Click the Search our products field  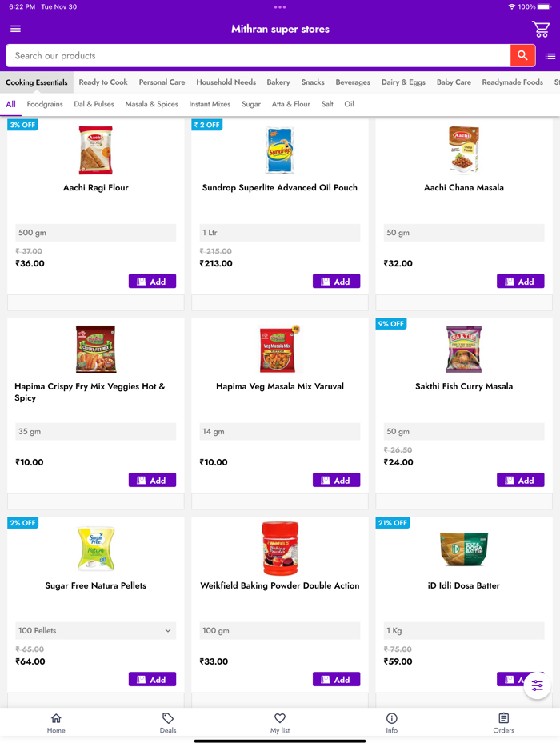(x=256, y=56)
